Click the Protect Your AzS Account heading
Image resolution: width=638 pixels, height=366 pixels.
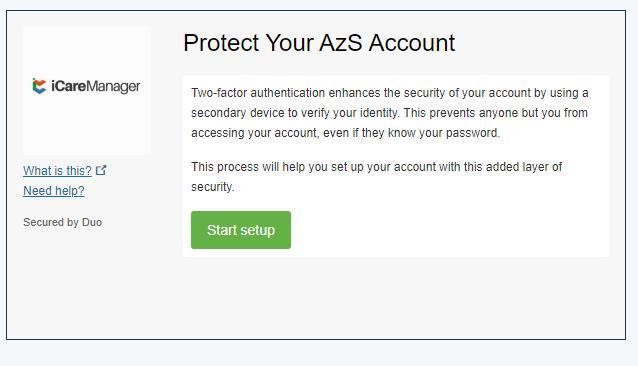click(x=319, y=43)
